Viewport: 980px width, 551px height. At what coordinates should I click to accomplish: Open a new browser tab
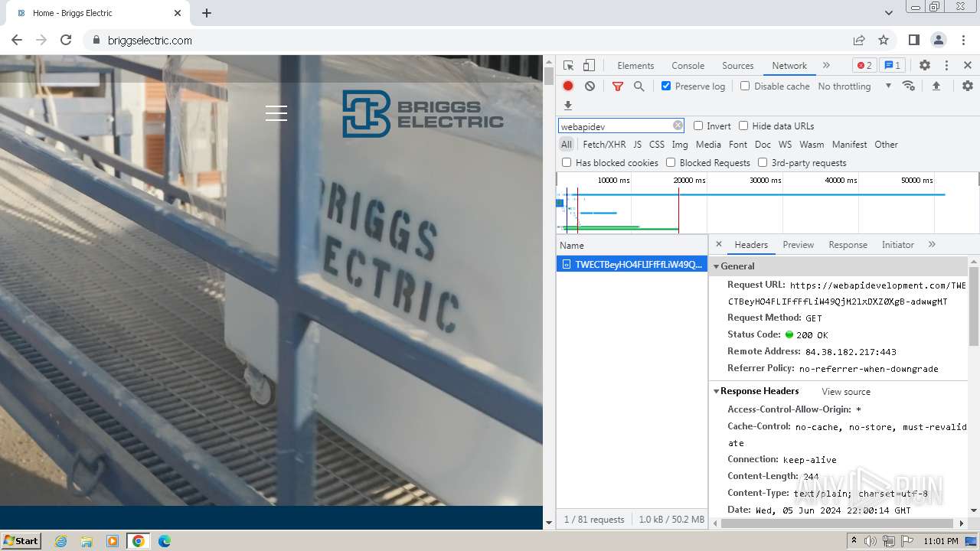(207, 13)
